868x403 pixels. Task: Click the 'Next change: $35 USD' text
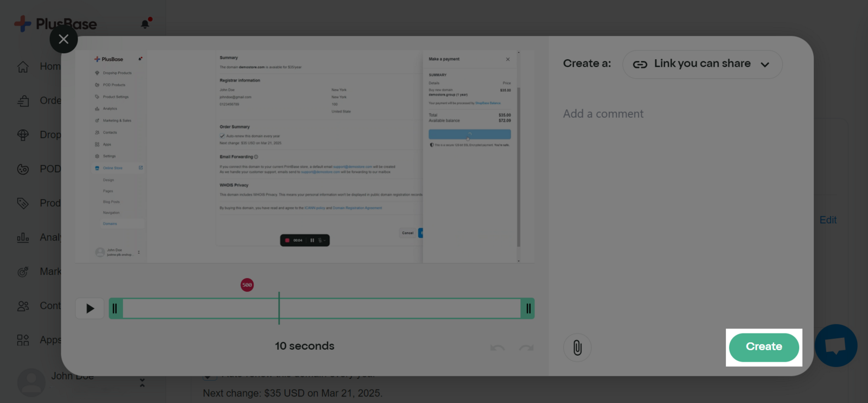(293, 393)
